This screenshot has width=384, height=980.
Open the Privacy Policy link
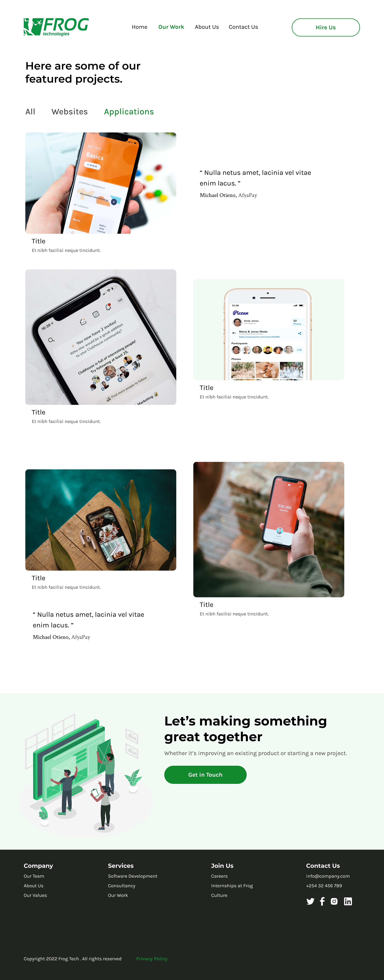[x=152, y=959]
